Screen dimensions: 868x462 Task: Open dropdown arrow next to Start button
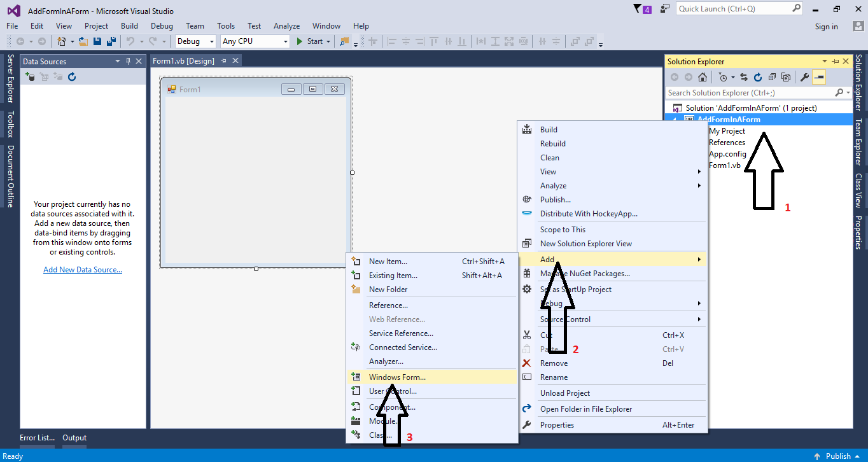point(328,41)
